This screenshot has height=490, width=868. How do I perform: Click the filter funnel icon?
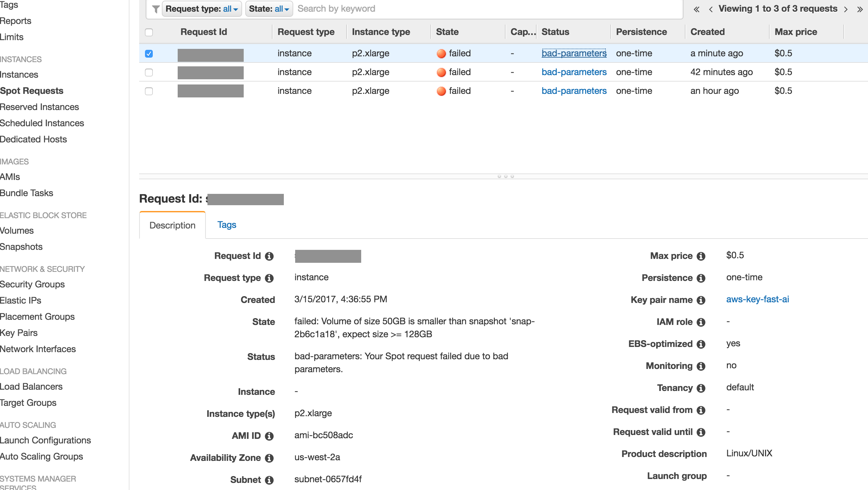click(155, 9)
